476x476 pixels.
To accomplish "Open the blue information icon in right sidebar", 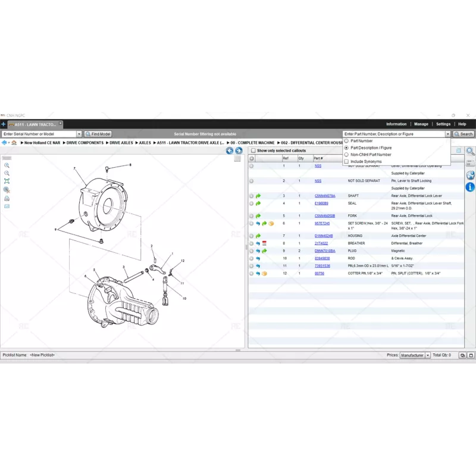I will (470, 187).
